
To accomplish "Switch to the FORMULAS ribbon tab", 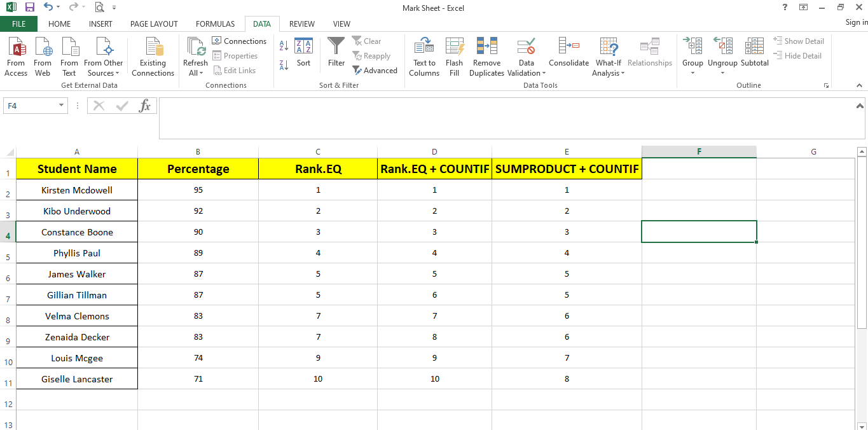I will click(215, 24).
